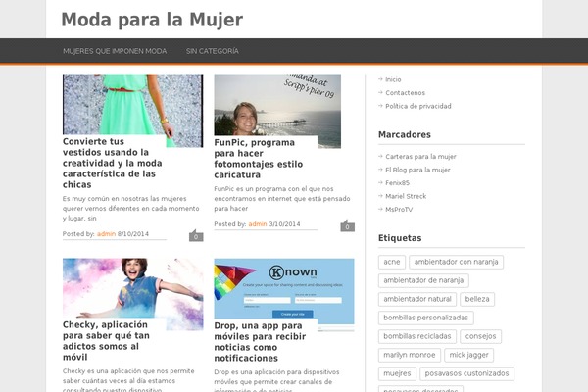Visit El Blog para la mujer bookmark
This screenshot has height=392, width=588.
tap(417, 170)
